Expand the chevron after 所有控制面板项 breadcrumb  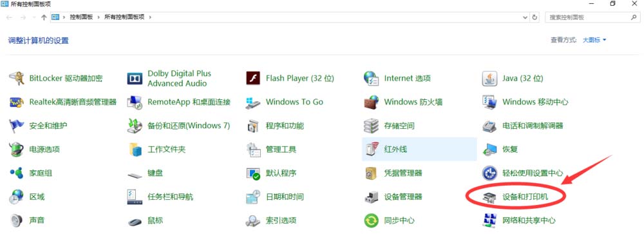click(x=150, y=17)
